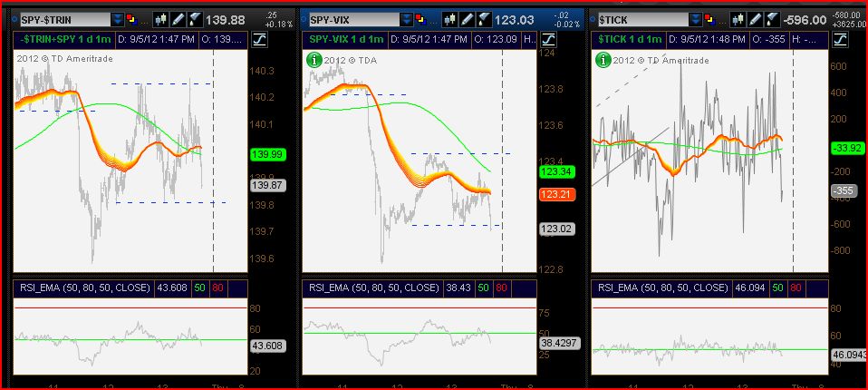Expand symbol dropdown arrow next to SPY-$TRIN

tap(118, 20)
